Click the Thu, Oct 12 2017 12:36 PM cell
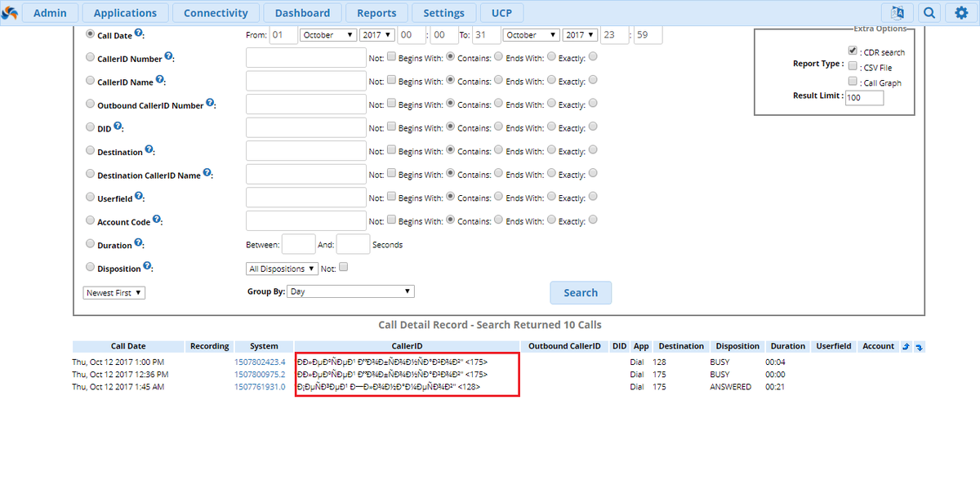The image size is (980, 480). click(120, 374)
